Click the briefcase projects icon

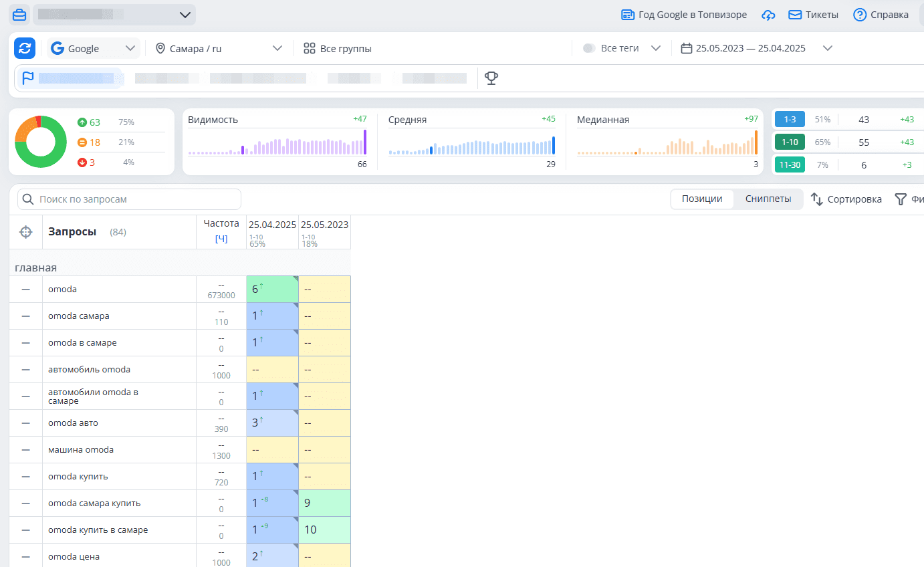click(x=20, y=15)
